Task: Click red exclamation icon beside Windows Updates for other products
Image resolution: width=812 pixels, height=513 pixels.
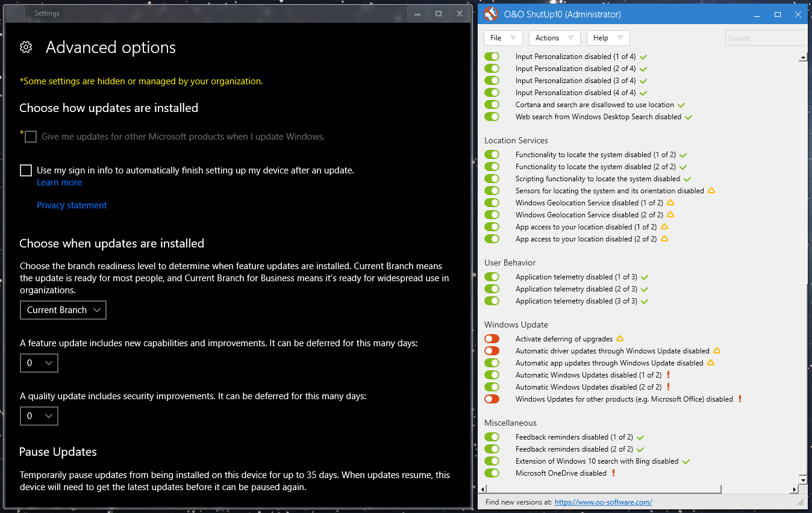Action: click(x=740, y=399)
